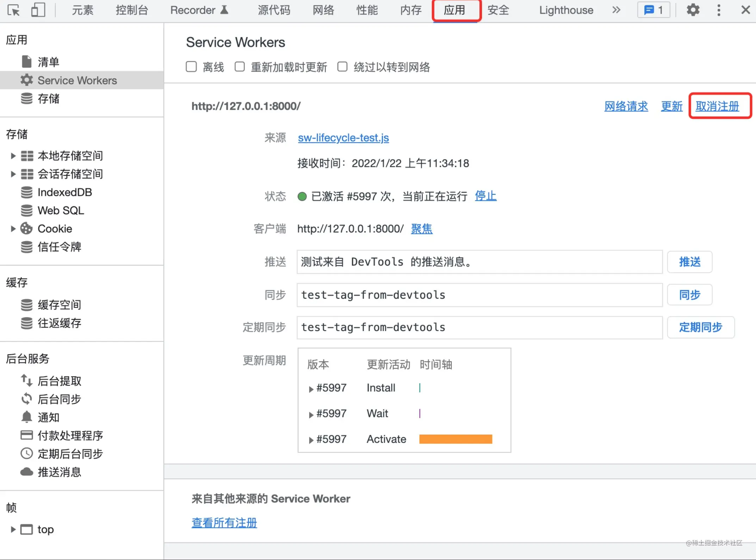Click the 推送 push button
The image size is (756, 560).
(x=690, y=262)
